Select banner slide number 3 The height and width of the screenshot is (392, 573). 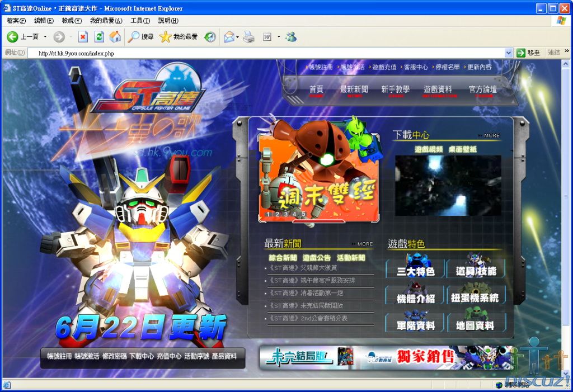pyautogui.click(x=286, y=214)
